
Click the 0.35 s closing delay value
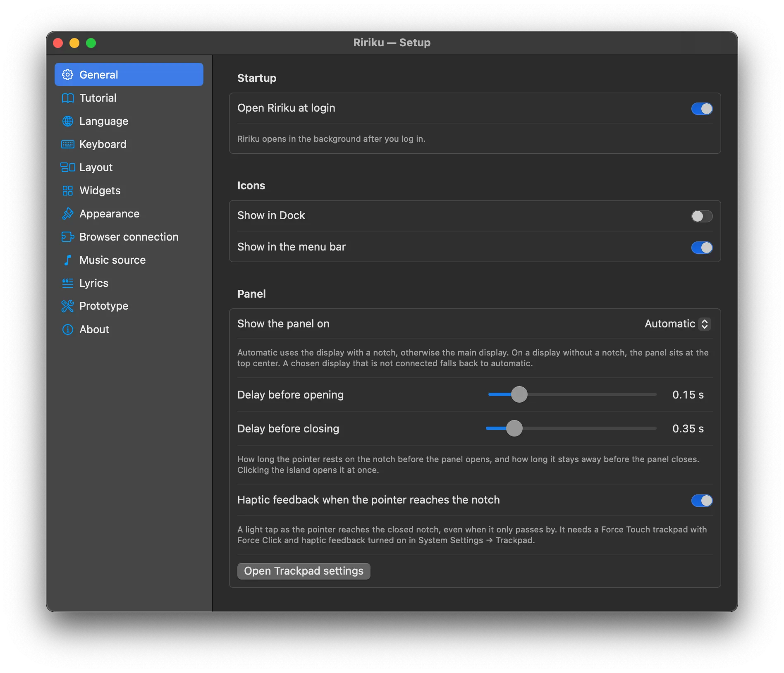coord(688,429)
